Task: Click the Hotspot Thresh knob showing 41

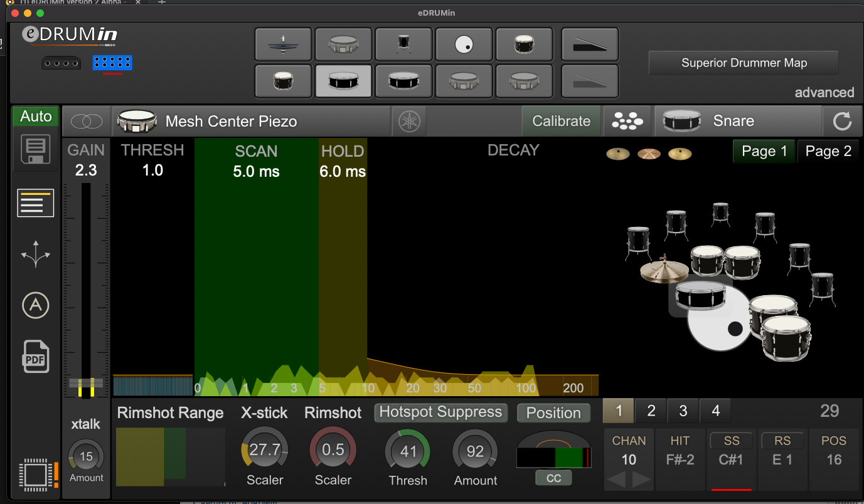Action: pos(408,451)
